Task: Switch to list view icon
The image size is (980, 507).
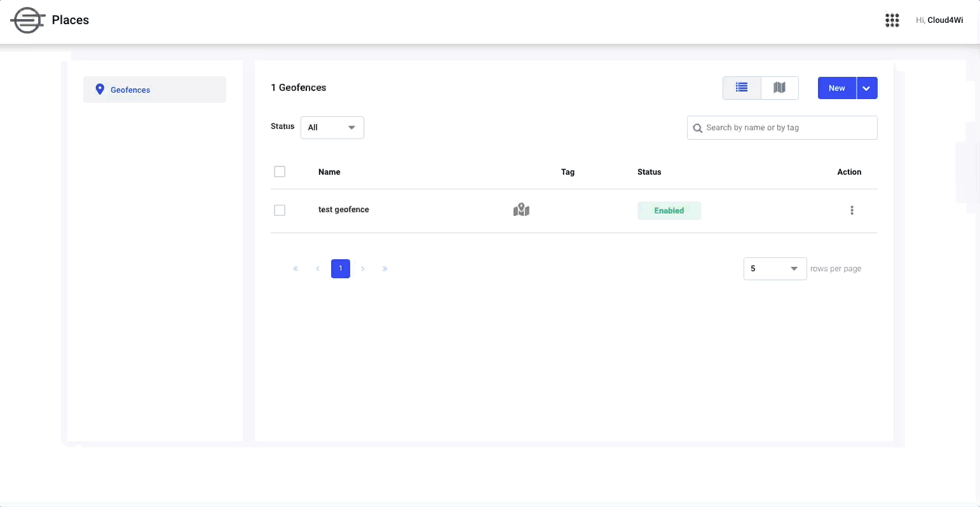Action: pos(742,88)
